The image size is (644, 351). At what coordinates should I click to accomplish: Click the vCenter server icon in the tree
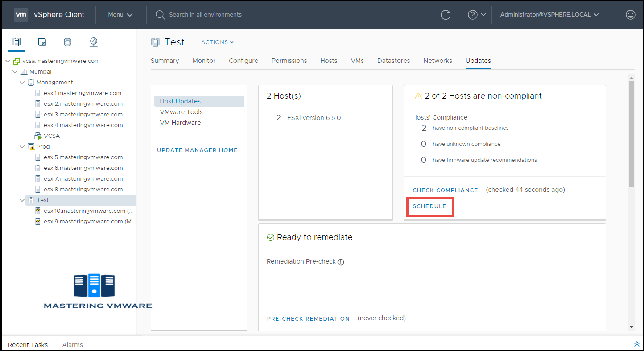click(17, 61)
